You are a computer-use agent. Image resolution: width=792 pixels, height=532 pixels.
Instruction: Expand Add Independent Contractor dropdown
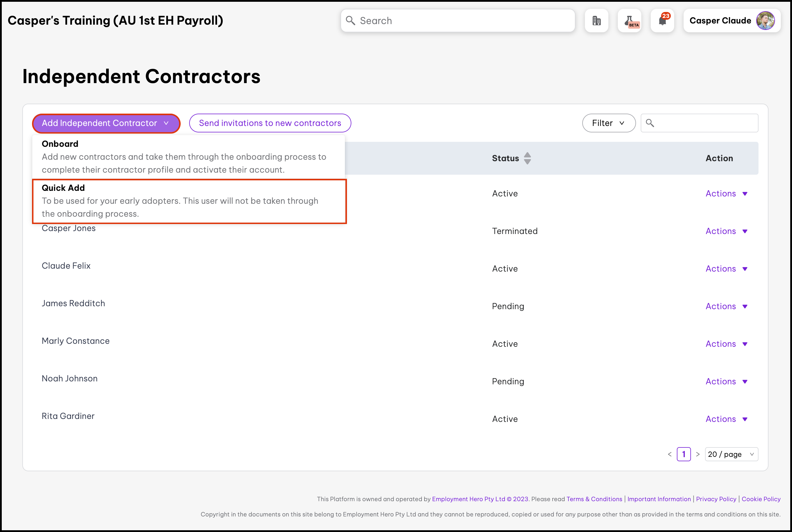106,123
